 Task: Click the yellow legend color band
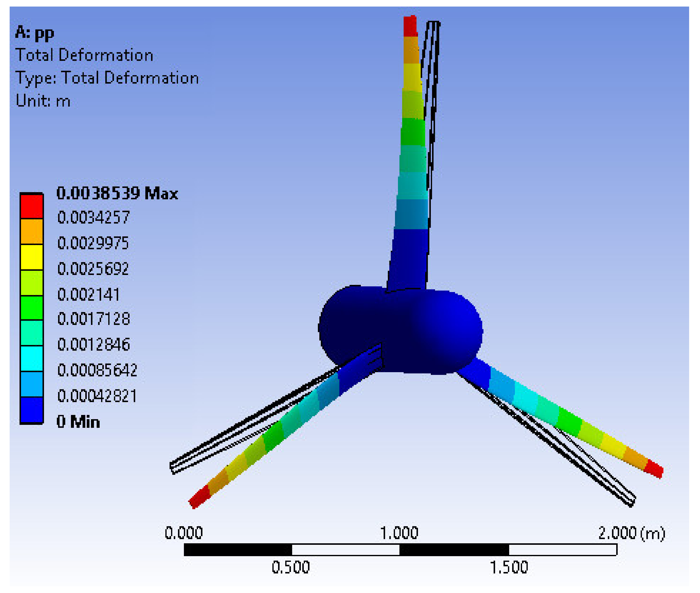32,257
